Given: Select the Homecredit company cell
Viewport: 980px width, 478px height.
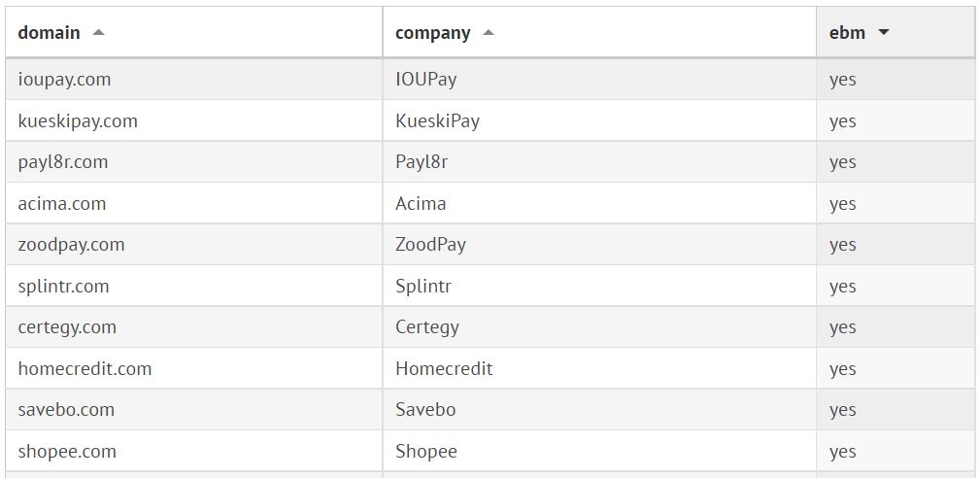Looking at the screenshot, I should tap(444, 369).
